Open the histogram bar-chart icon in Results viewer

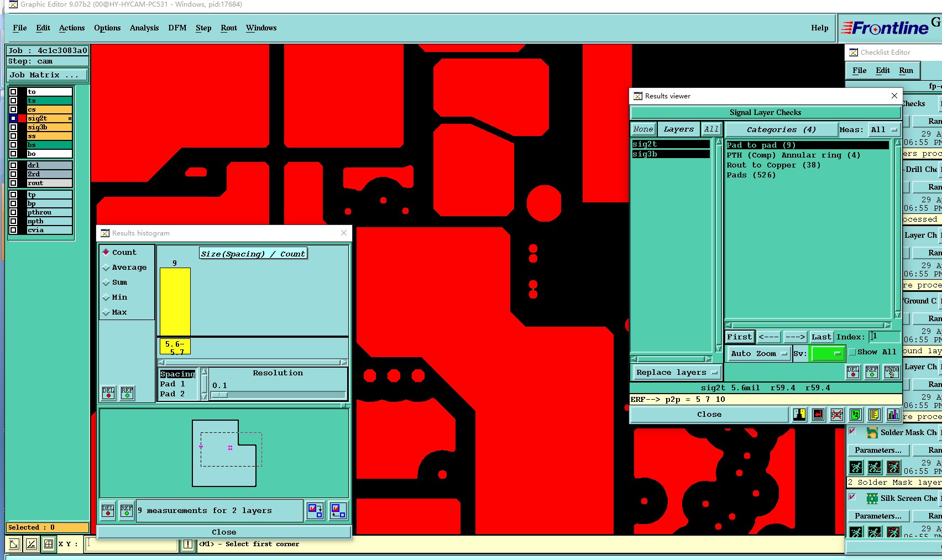coord(893,415)
